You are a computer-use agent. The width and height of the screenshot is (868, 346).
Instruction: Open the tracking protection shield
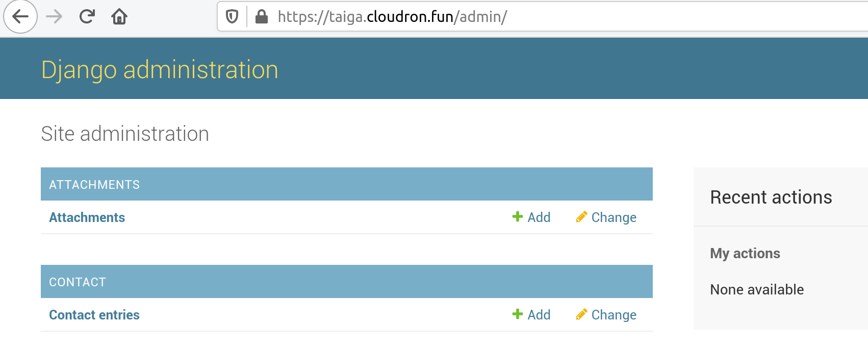tap(232, 17)
